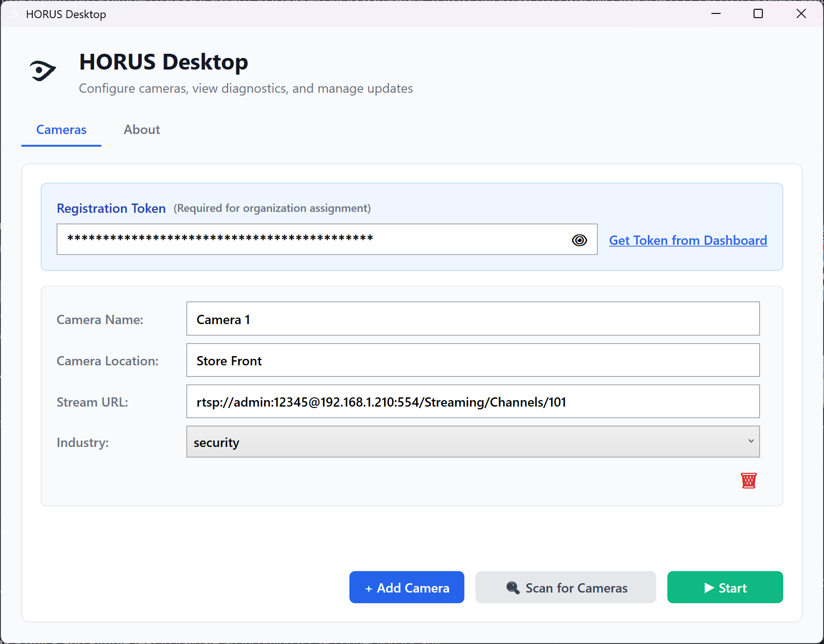Open the Get Token from Dashboard link
The width and height of the screenshot is (824, 644).
point(688,240)
